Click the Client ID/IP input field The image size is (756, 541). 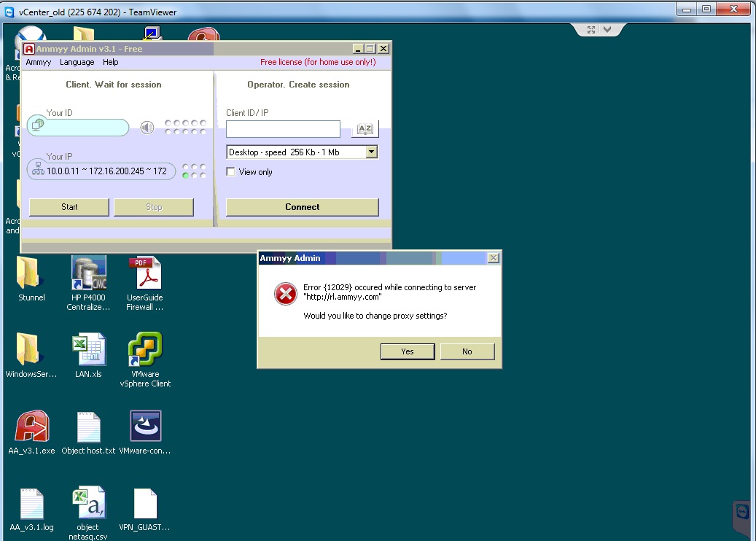coord(283,129)
